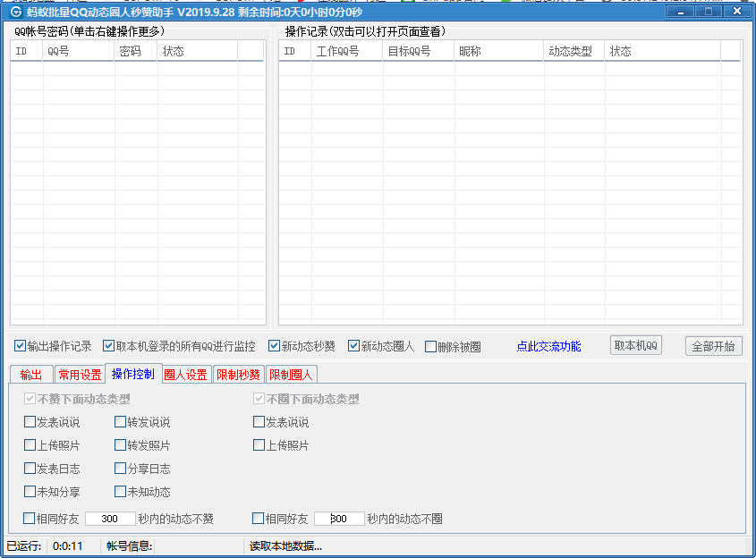Enable 相同好友 秒内的动态不赞 checkbox
756x558 pixels.
pyautogui.click(x=29, y=519)
